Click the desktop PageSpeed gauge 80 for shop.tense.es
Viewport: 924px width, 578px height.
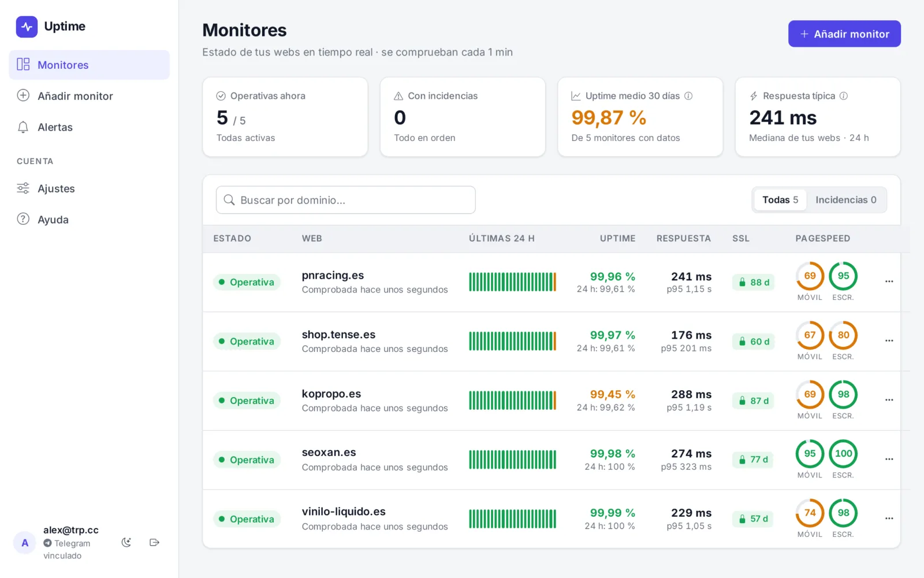(x=843, y=335)
